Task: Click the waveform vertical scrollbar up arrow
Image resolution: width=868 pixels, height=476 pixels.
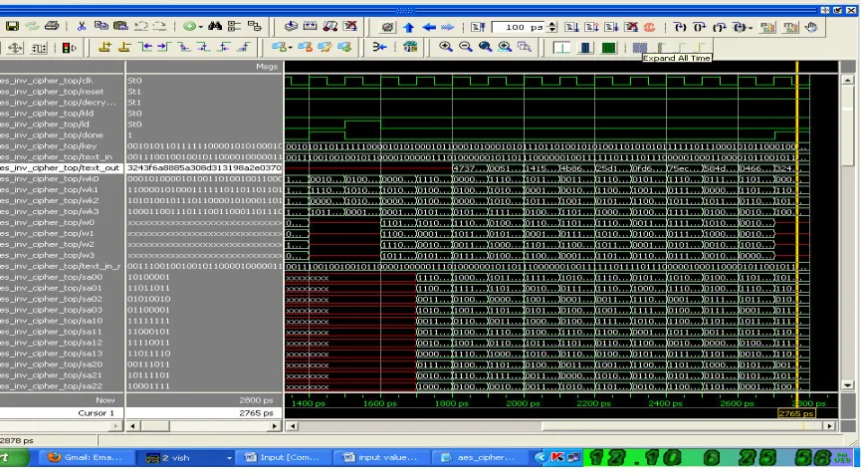Action: tap(847, 81)
